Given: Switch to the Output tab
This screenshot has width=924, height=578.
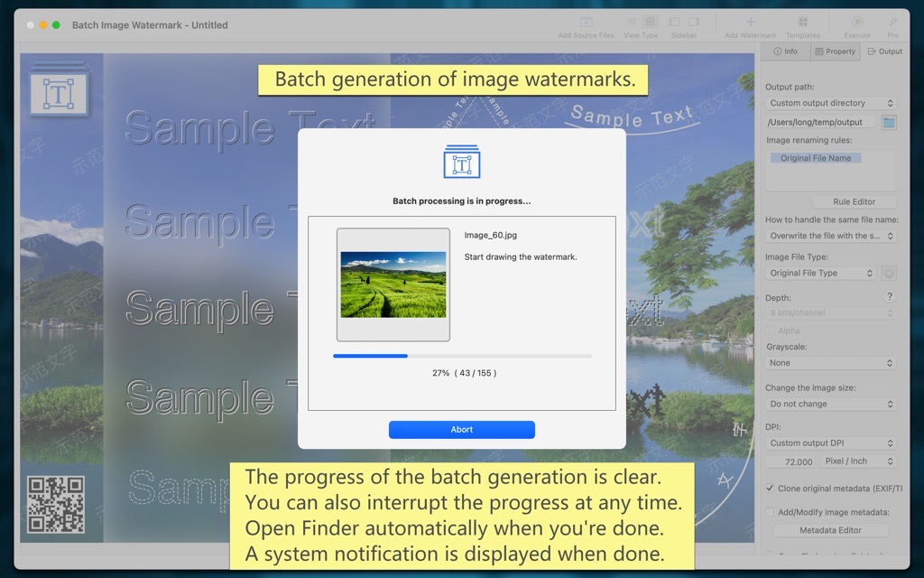Looking at the screenshot, I should click(x=885, y=51).
